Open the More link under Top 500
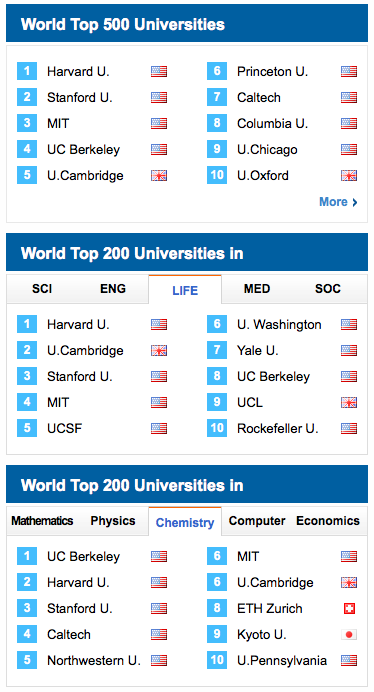The image size is (374, 692). coord(338,202)
